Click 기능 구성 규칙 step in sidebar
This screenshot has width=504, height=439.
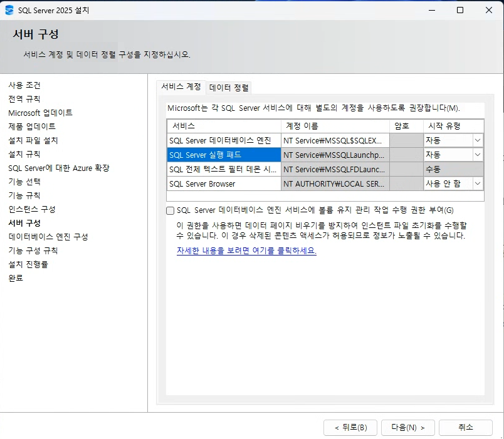click(33, 250)
